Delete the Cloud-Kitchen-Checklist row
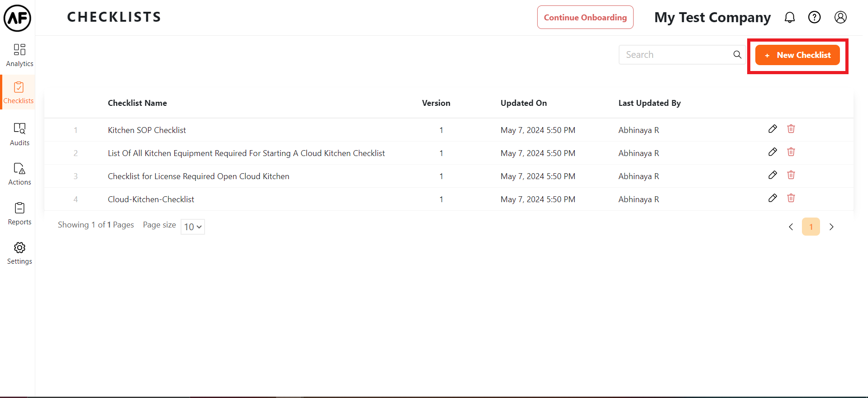Screen dimensions: 868x398 tap(791, 198)
